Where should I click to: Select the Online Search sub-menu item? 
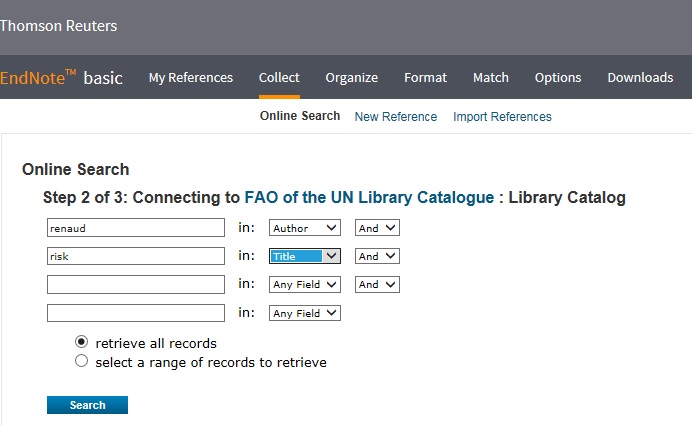(x=300, y=116)
